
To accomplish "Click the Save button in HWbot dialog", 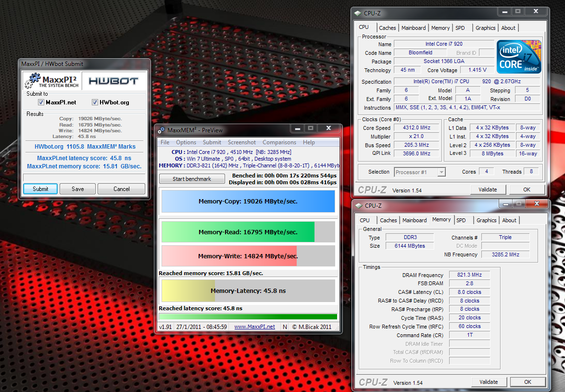I will click(77, 189).
